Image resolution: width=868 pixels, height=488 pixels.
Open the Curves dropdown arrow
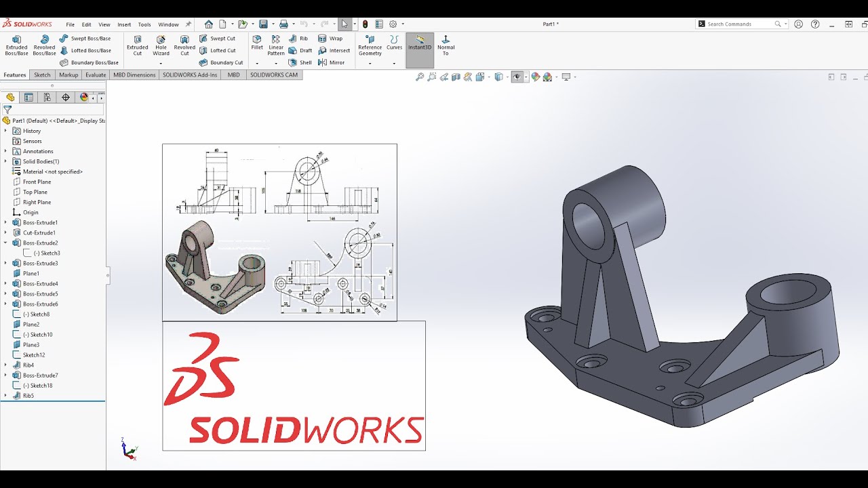click(x=394, y=63)
